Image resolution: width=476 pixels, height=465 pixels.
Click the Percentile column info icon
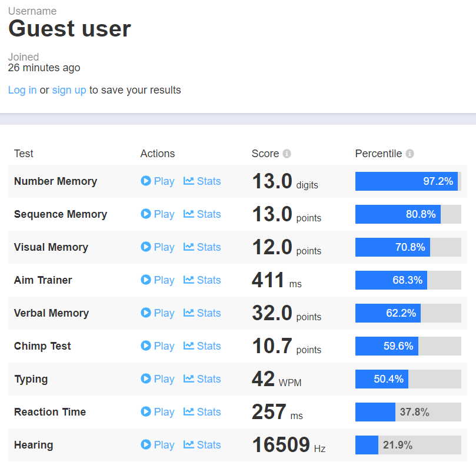(x=410, y=154)
